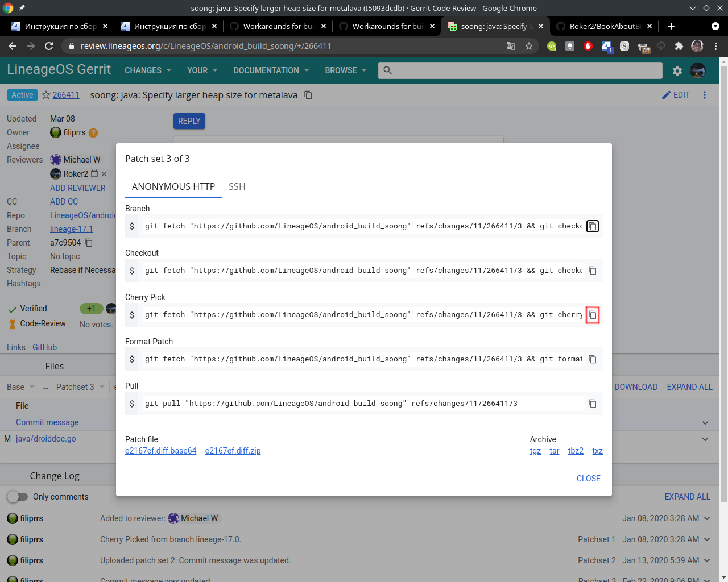Expand the Commit message file row
Image resolution: width=728 pixels, height=582 pixels.
coord(705,423)
